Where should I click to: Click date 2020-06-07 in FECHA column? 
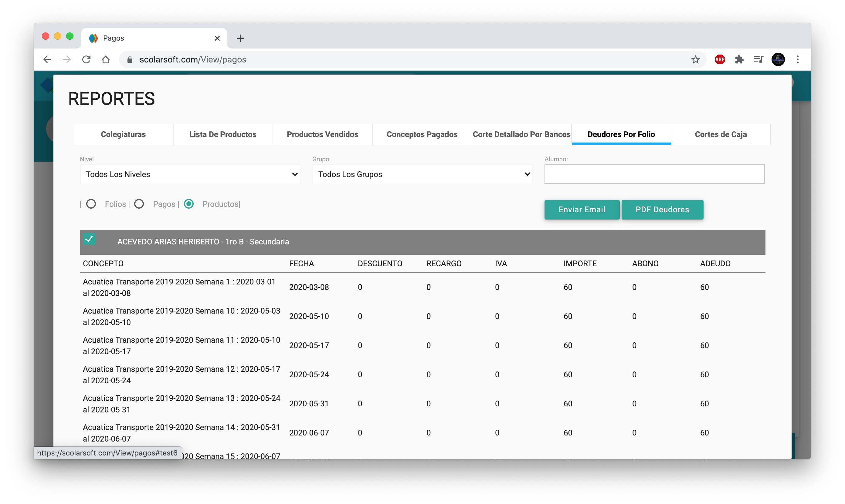(309, 433)
